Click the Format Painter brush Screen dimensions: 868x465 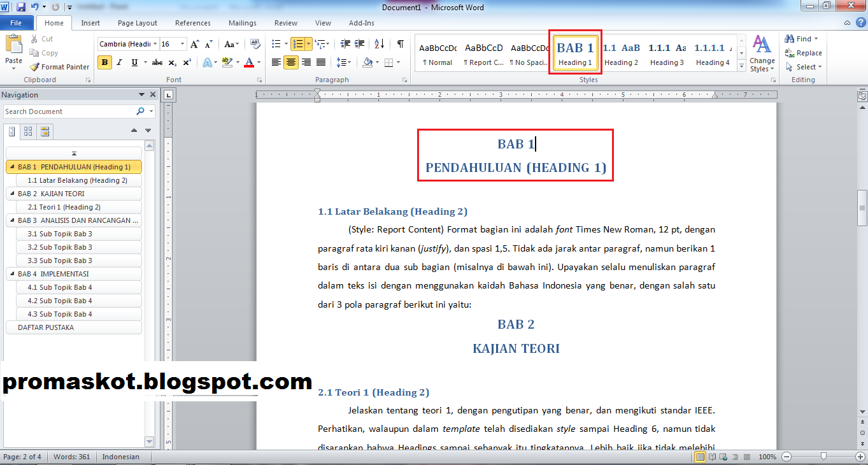click(x=34, y=67)
